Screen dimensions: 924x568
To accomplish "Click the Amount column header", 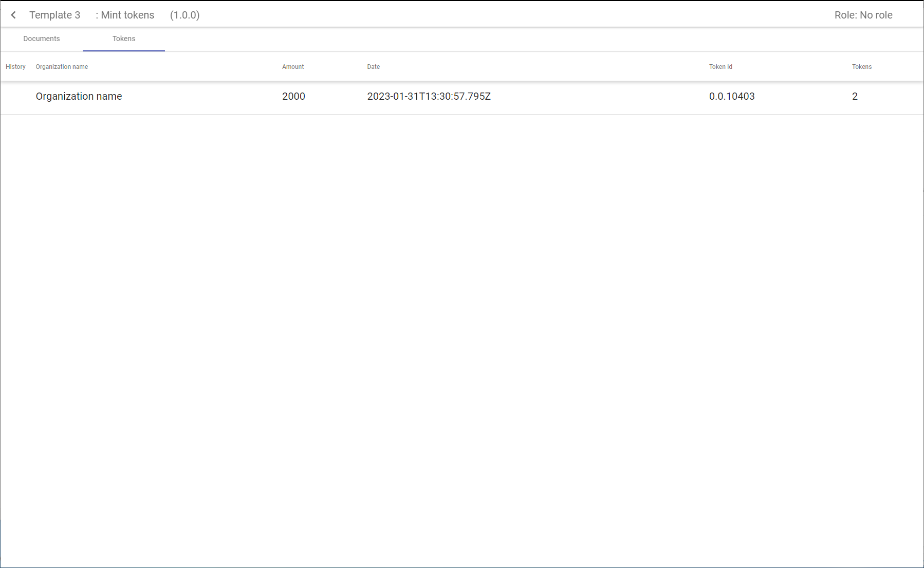I will pyautogui.click(x=293, y=67).
